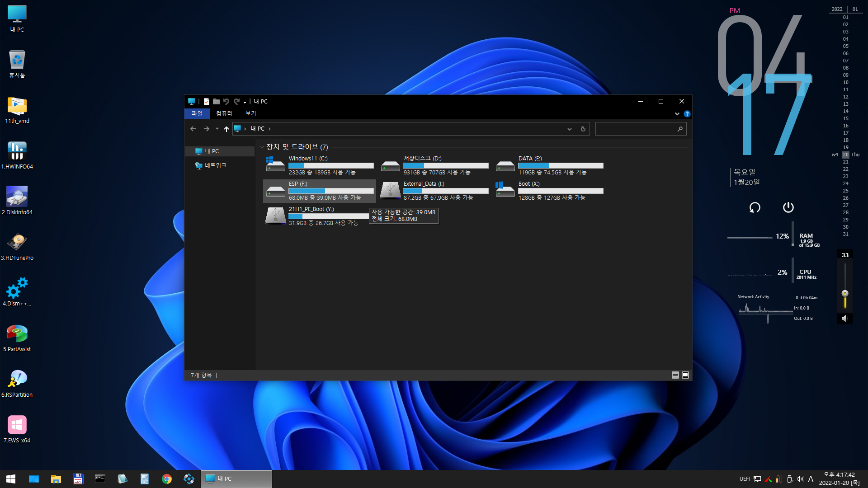This screenshot has width=868, height=488.
Task: Click the New folder icon in title bar
Action: point(217,102)
